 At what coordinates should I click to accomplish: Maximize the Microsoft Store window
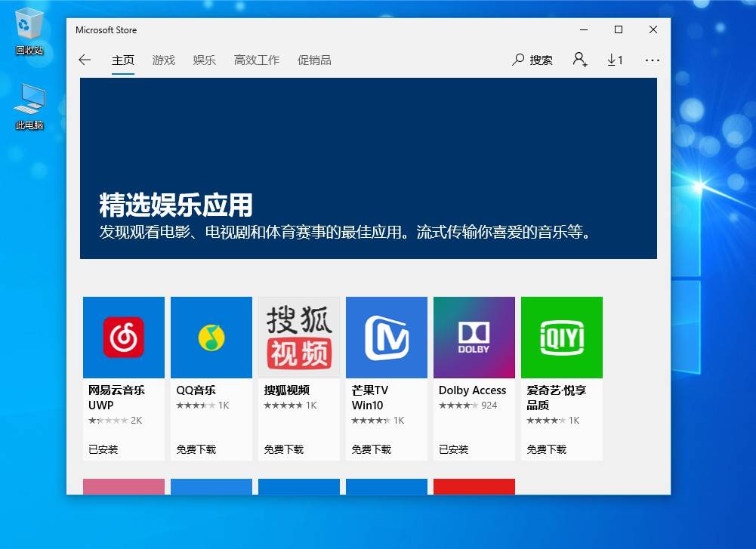click(619, 29)
